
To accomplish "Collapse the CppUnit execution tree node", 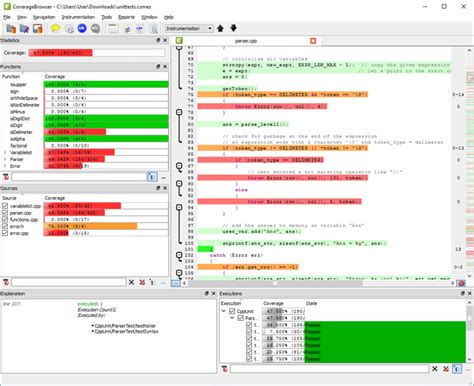I will [224, 311].
